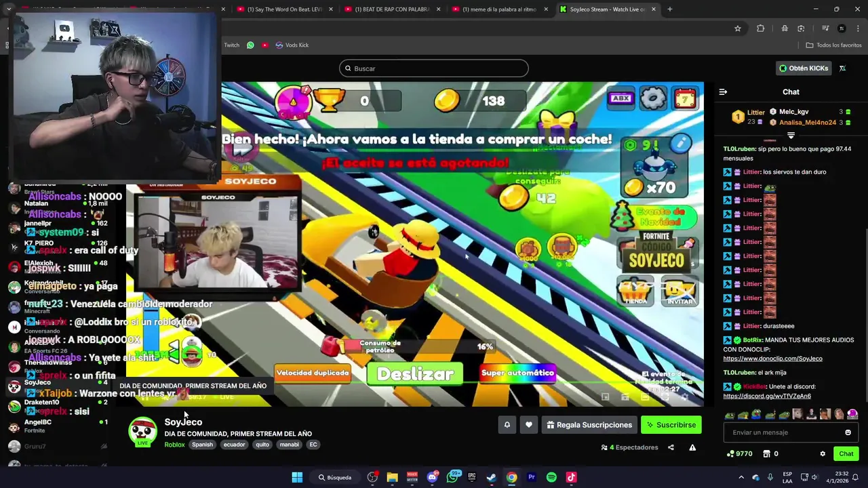The width and height of the screenshot is (868, 488).
Task: Click the Buscar search field
Action: 434,68
